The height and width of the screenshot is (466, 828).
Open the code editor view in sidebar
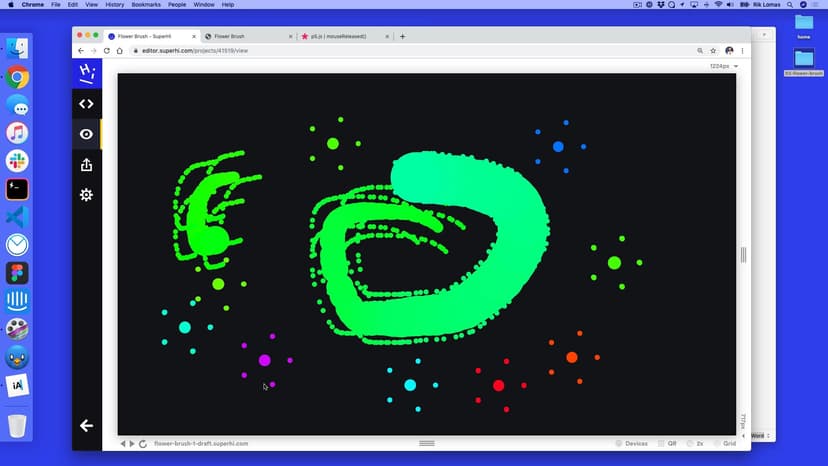point(86,103)
